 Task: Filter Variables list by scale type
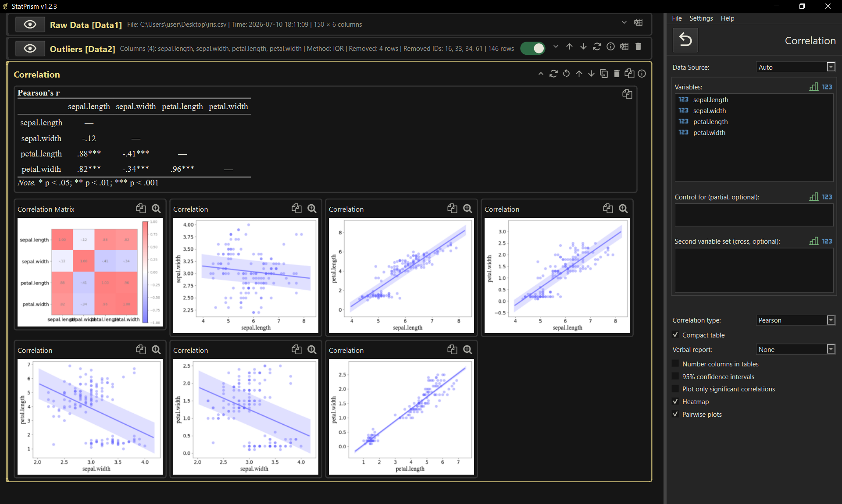coord(814,87)
